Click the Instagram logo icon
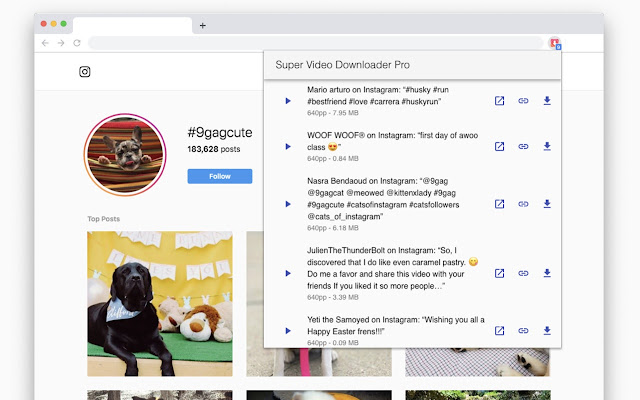 click(x=84, y=72)
